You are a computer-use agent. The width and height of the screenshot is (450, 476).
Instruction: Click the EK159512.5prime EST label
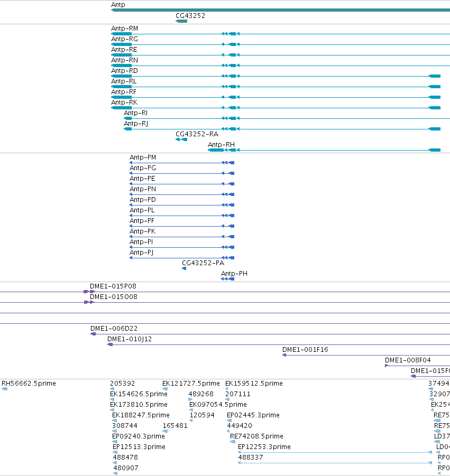pyautogui.click(x=254, y=384)
